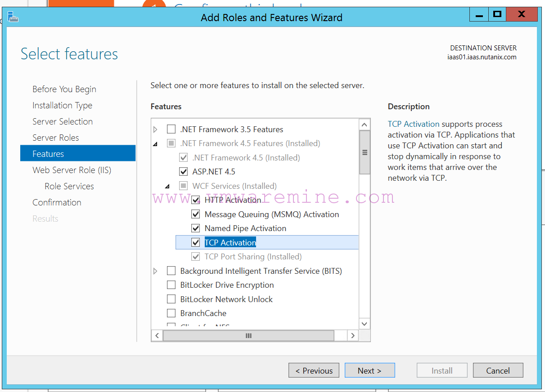Open the Confirmation step
Viewport: 545px width, 392px height.
coord(57,202)
